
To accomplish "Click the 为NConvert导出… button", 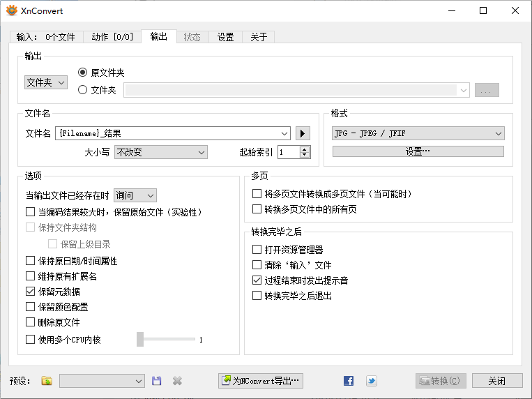I will [261, 381].
